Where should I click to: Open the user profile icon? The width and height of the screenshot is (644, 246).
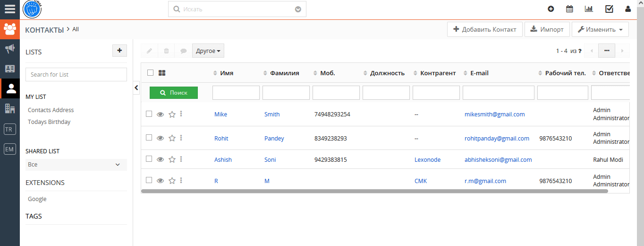pos(628,9)
